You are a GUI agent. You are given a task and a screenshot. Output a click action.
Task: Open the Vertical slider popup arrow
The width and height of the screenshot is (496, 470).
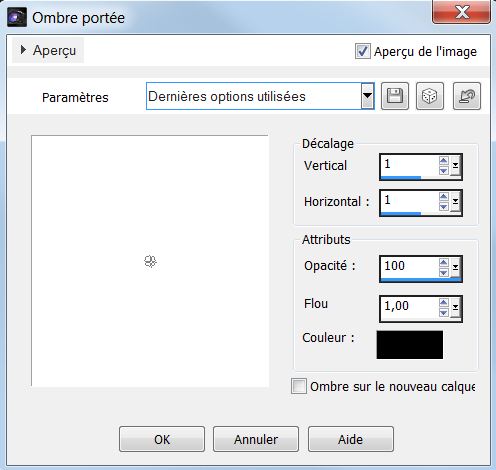click(455, 166)
